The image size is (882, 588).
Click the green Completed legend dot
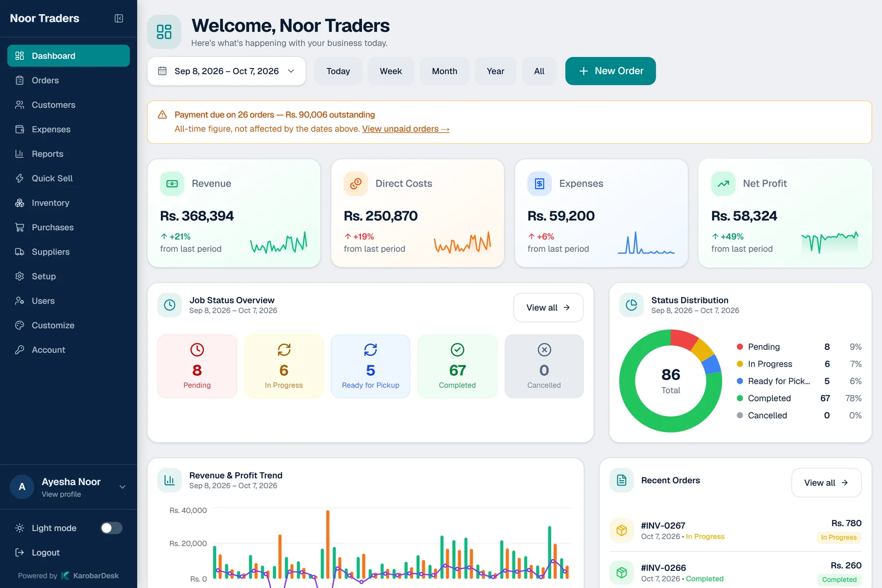click(x=740, y=398)
